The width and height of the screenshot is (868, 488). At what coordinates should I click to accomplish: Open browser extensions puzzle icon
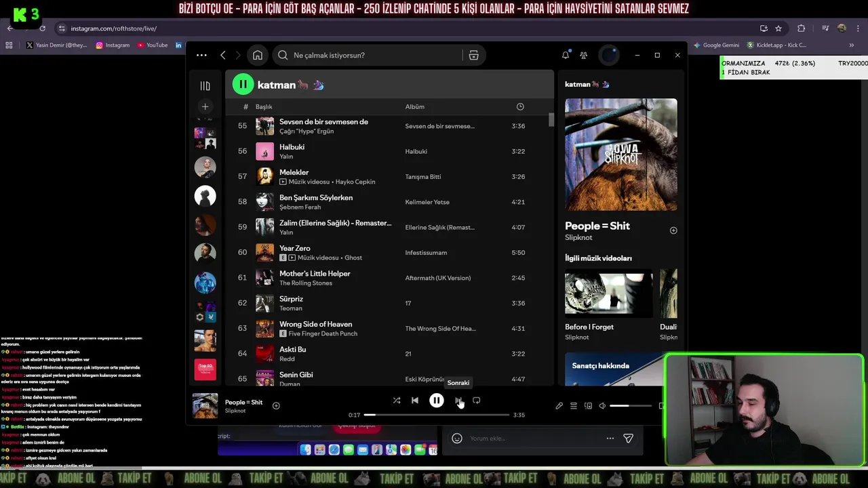point(802,28)
